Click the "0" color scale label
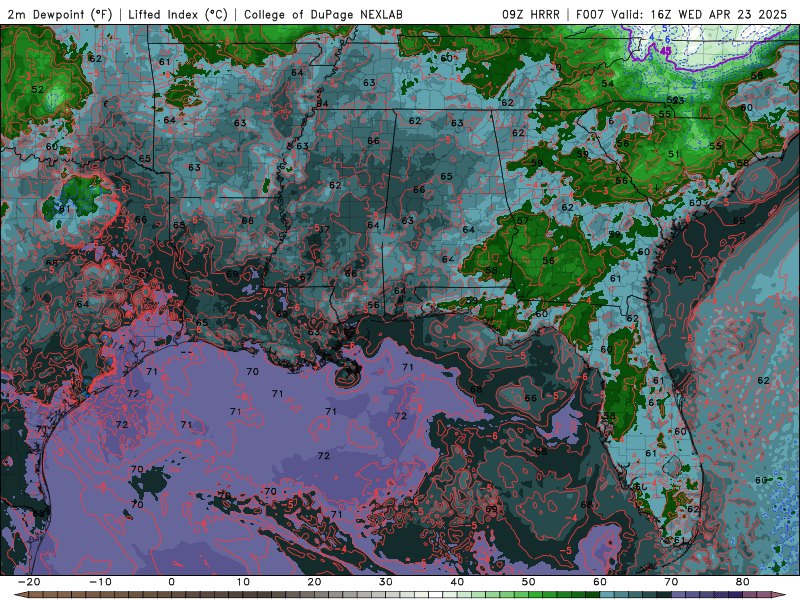This screenshot has width=800, height=600. [x=171, y=582]
